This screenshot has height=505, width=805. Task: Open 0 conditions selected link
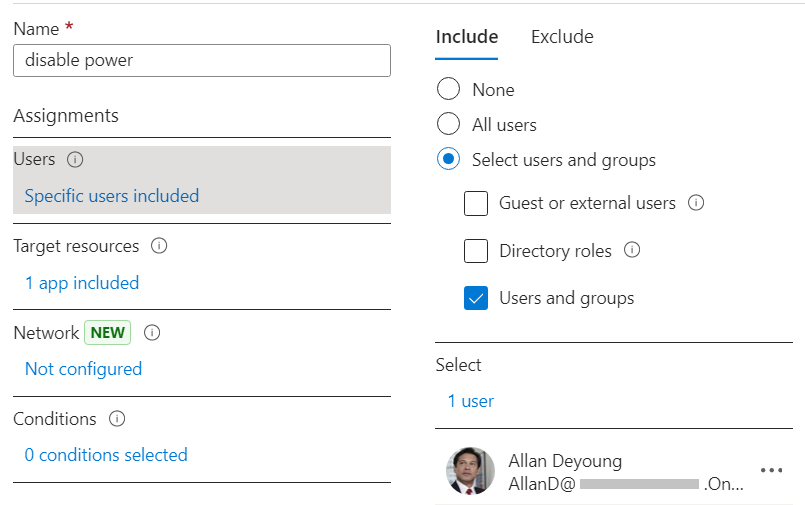[106, 455]
